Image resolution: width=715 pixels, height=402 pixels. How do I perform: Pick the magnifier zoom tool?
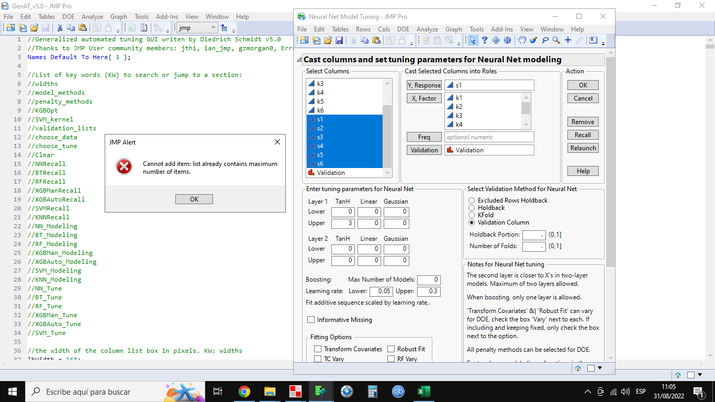(556, 41)
